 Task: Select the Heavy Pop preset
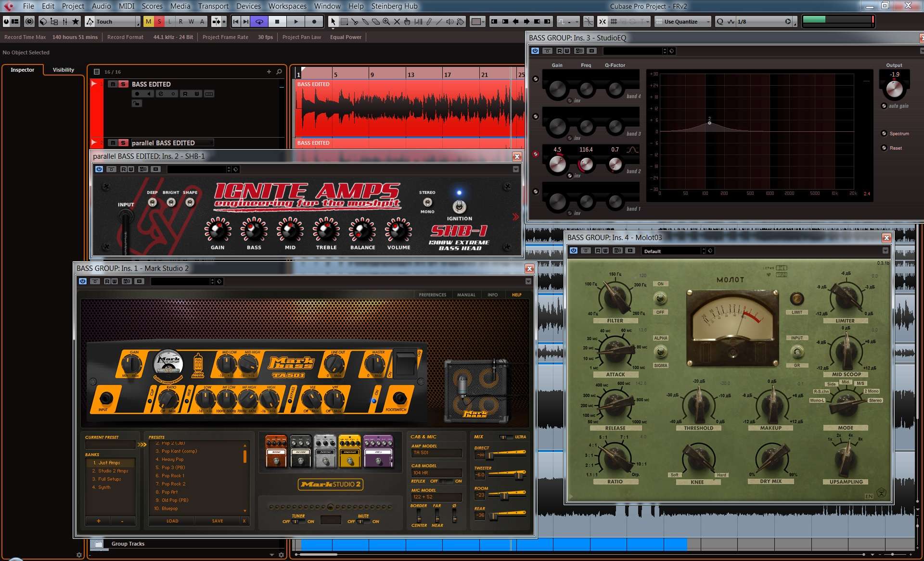[172, 459]
